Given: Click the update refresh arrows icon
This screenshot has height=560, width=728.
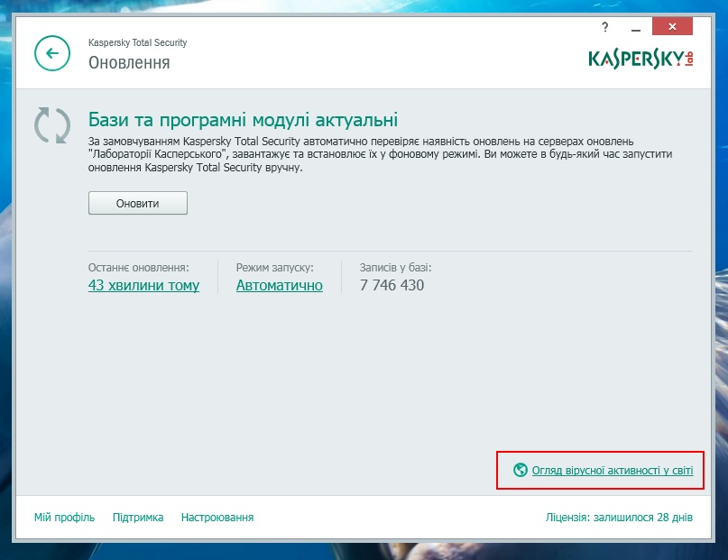Looking at the screenshot, I should pyautogui.click(x=52, y=125).
